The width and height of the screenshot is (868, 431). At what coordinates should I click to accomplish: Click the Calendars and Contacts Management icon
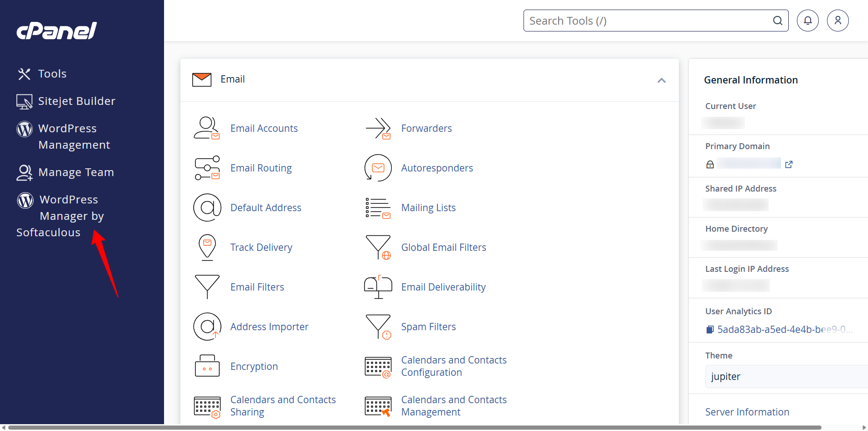(x=378, y=407)
